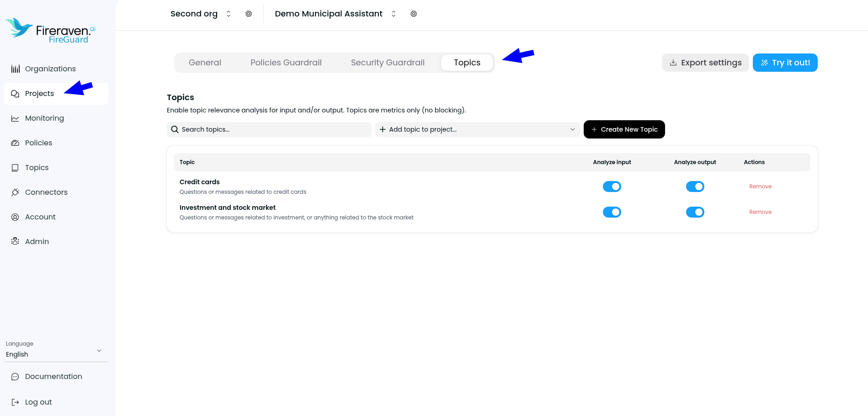Click the Admin sidebar icon
Viewport: 868px width, 416px height.
pyautogui.click(x=15, y=241)
